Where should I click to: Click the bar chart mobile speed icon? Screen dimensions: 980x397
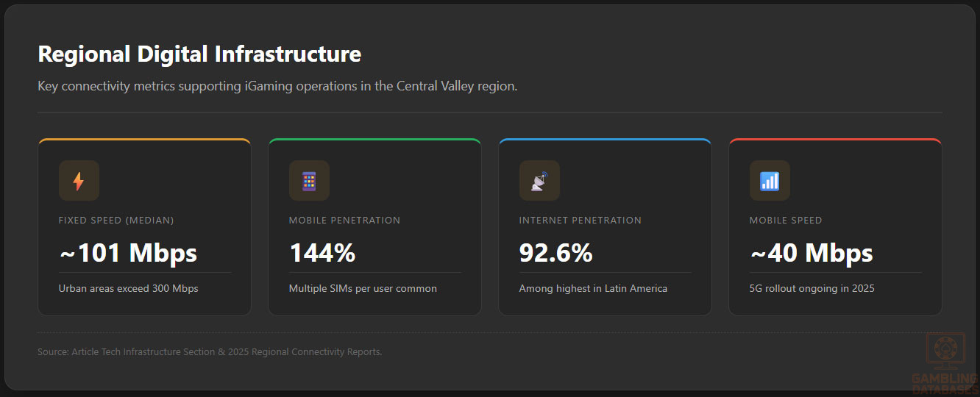(770, 181)
